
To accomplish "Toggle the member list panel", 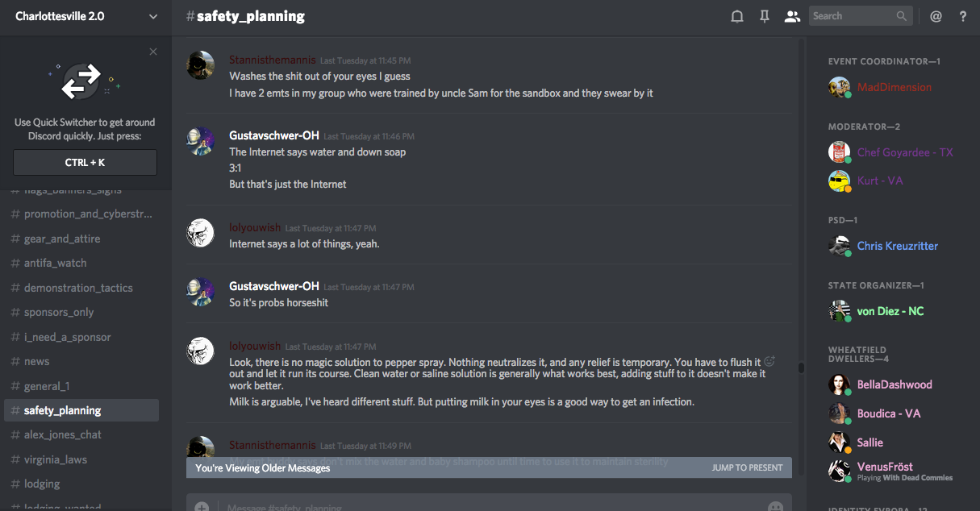I will [792, 16].
